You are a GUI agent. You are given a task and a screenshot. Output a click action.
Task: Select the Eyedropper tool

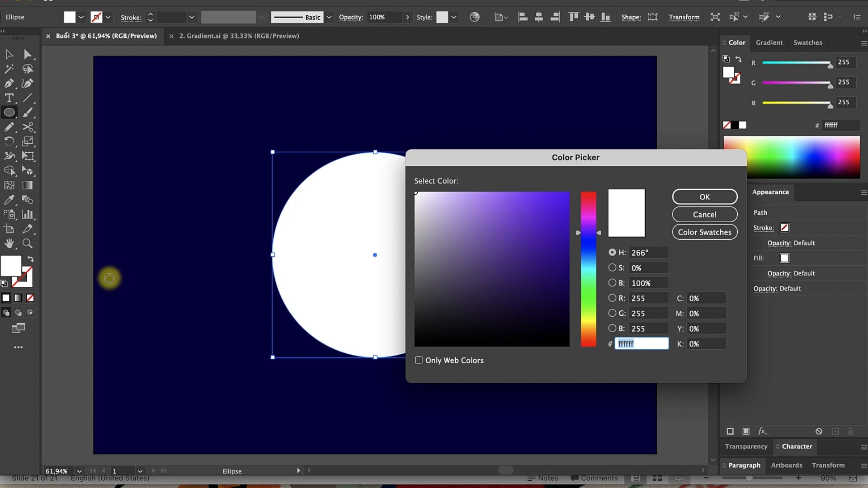pyautogui.click(x=9, y=200)
